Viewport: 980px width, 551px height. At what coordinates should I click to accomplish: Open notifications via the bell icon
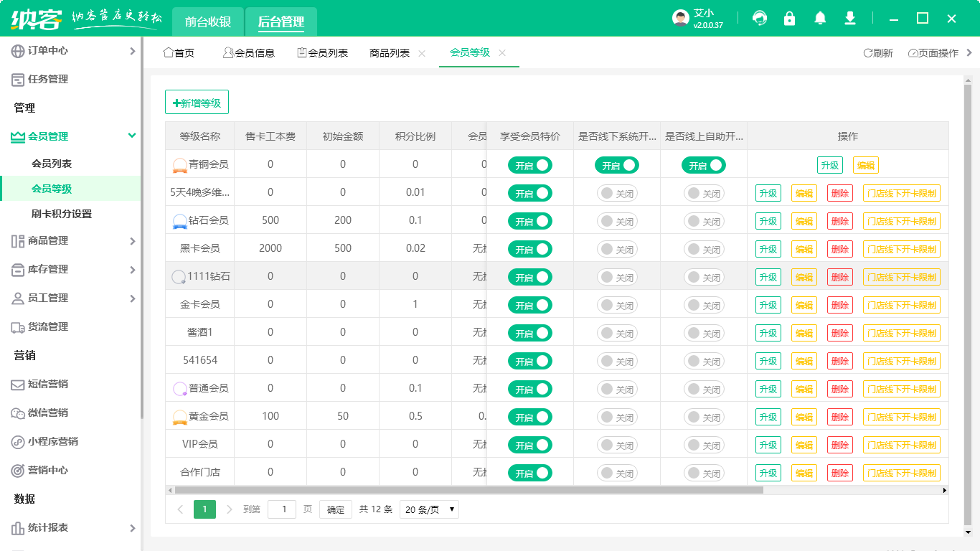(x=819, y=18)
